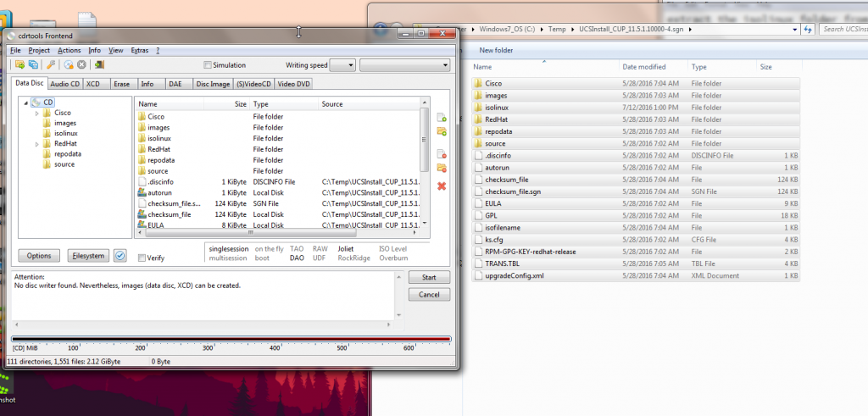This screenshot has height=416, width=868.
Task: Enable the Verify checkbox
Action: pos(142,258)
